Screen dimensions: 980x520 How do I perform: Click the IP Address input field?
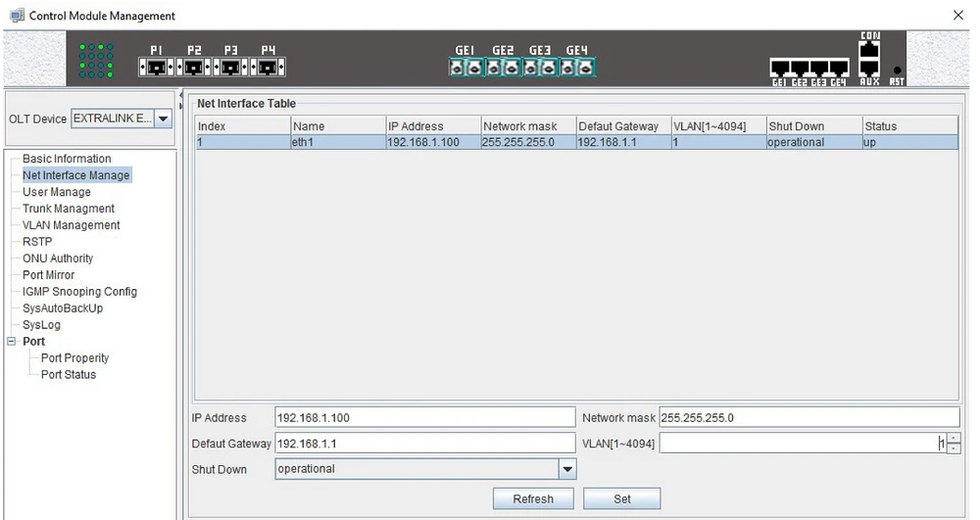tap(424, 418)
